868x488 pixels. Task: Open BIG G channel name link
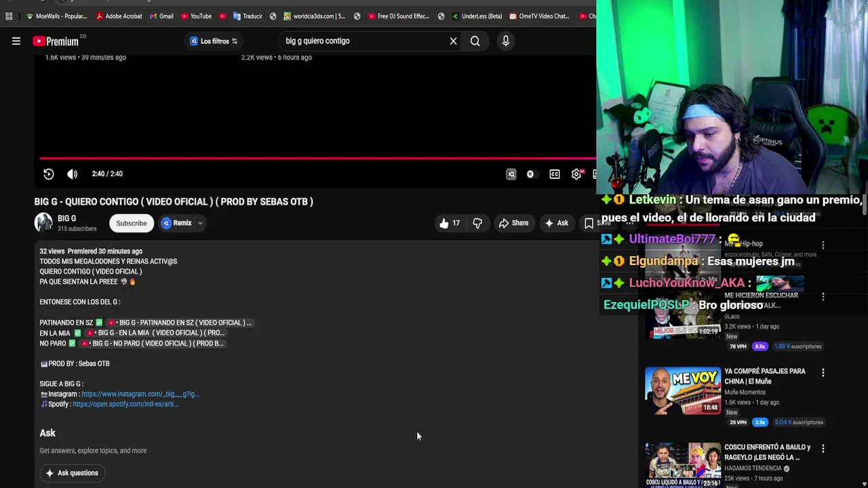pyautogui.click(x=67, y=218)
